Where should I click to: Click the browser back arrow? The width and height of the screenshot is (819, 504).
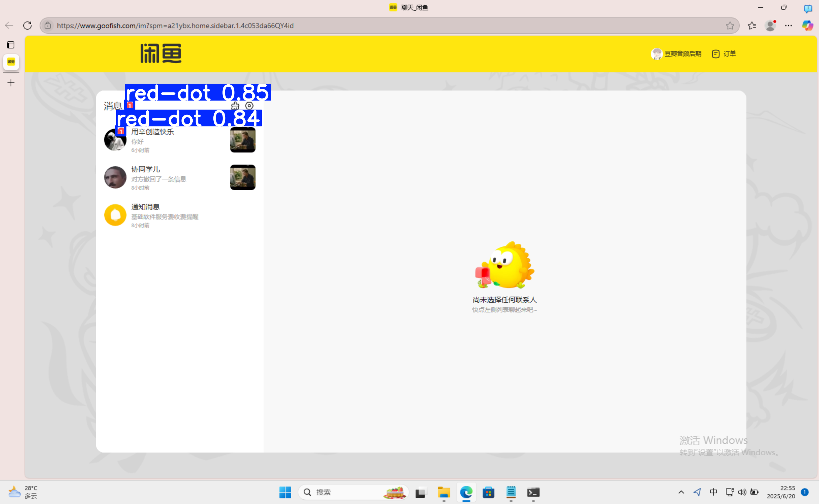pyautogui.click(x=9, y=25)
